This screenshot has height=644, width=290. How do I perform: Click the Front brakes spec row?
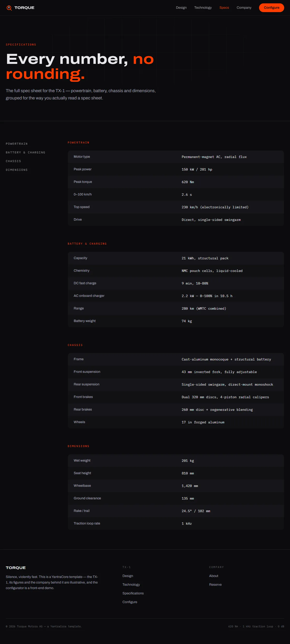point(176,397)
